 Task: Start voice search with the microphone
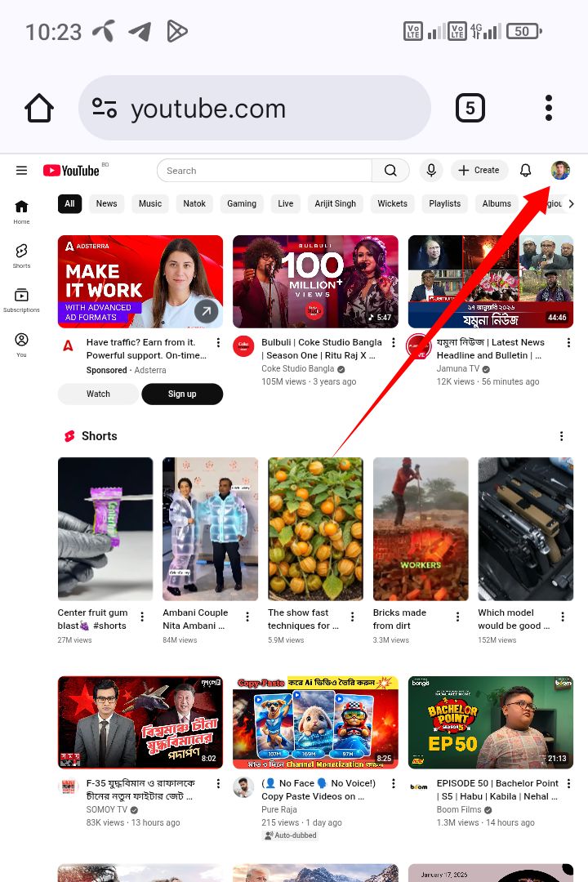(x=431, y=171)
